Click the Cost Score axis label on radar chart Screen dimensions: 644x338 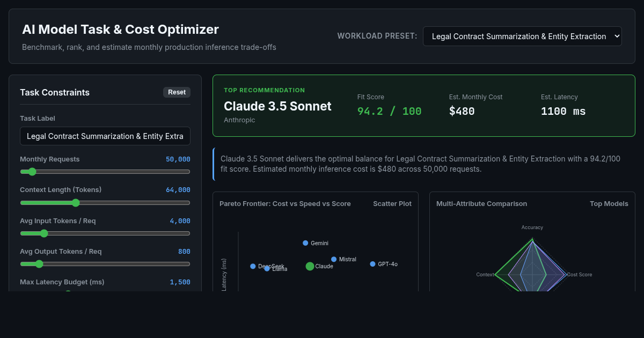click(x=580, y=275)
